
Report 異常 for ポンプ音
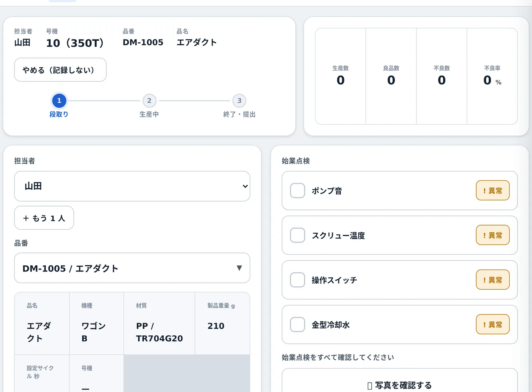click(493, 190)
